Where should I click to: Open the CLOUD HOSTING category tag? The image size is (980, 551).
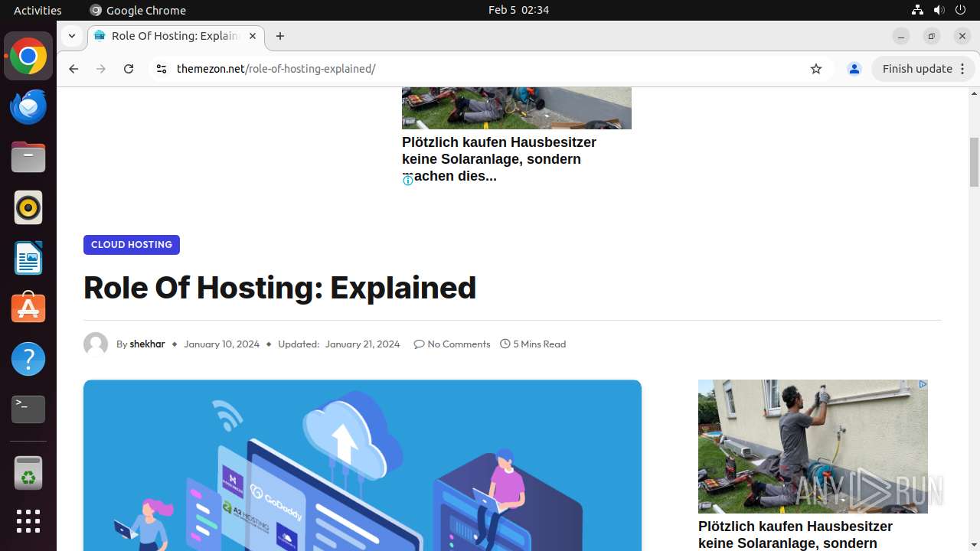point(132,245)
